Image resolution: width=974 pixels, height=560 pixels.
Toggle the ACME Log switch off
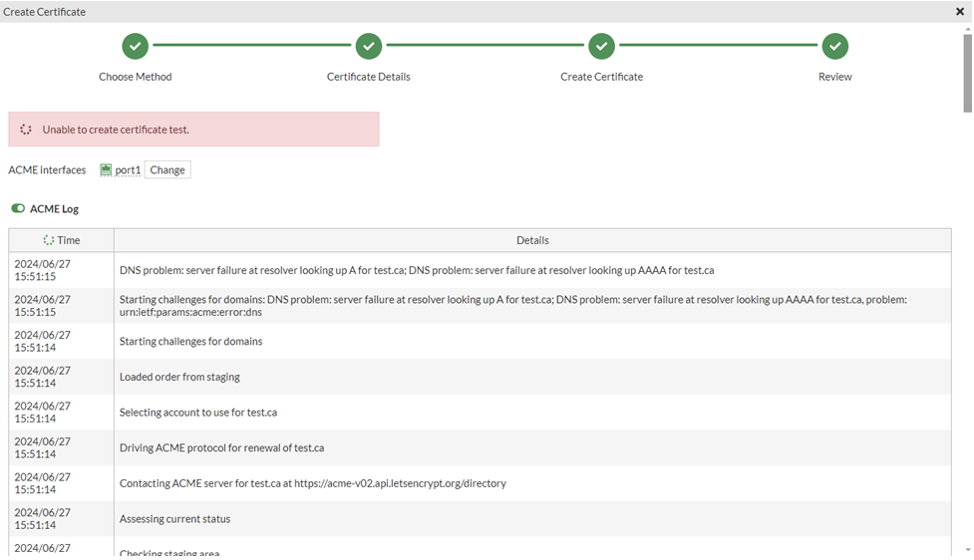point(18,208)
